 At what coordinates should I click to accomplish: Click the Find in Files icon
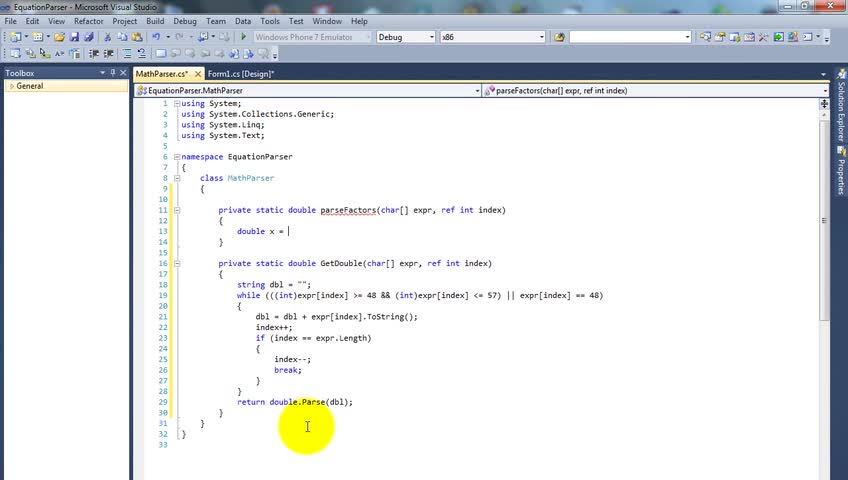coord(559,37)
